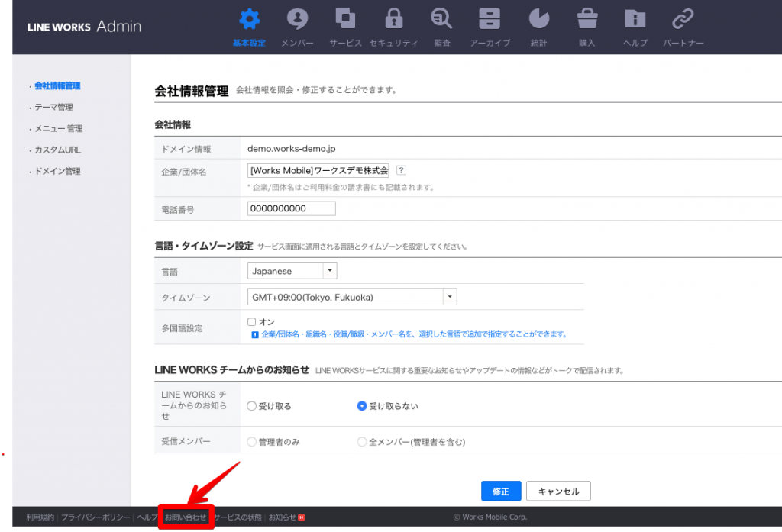Image resolution: width=782 pixels, height=532 pixels.
Task: Select the 受け取る radio button
Action: [x=252, y=406]
